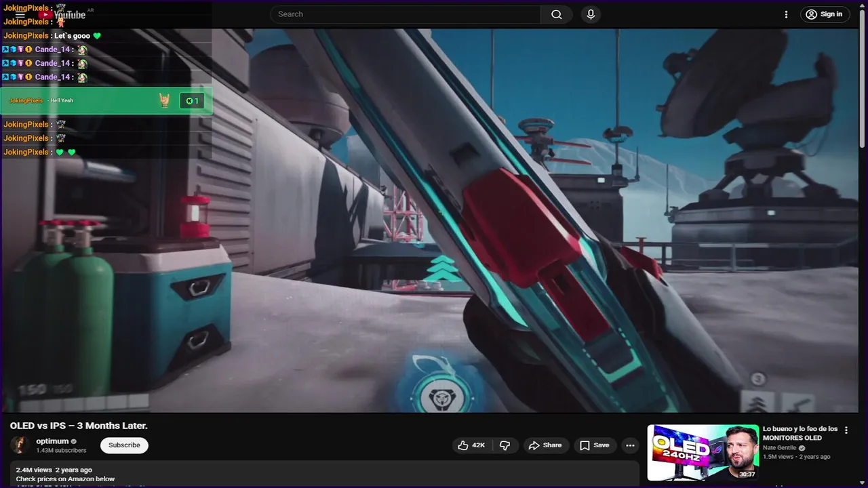Open 'Lo bueno y lo feo' video title

click(x=800, y=433)
